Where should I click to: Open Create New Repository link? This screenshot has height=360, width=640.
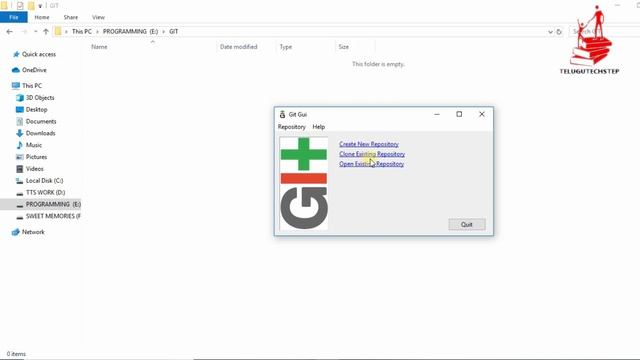tap(369, 144)
